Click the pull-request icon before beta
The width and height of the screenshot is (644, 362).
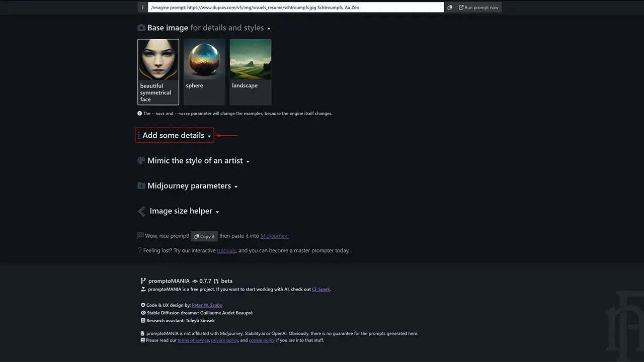click(216, 281)
